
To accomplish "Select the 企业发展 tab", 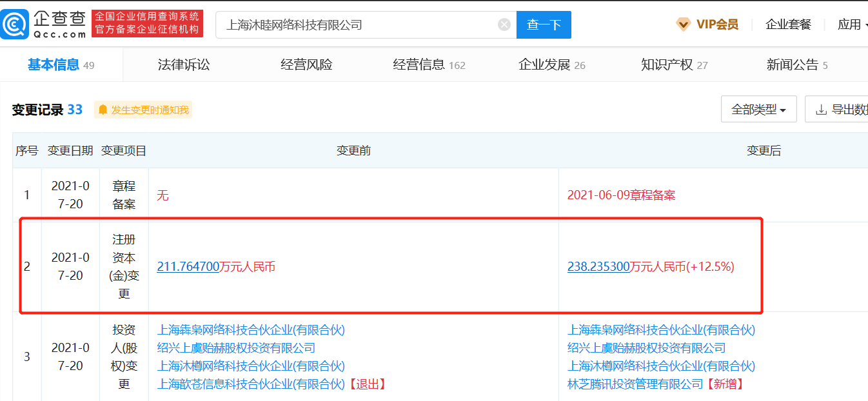I will [x=551, y=64].
